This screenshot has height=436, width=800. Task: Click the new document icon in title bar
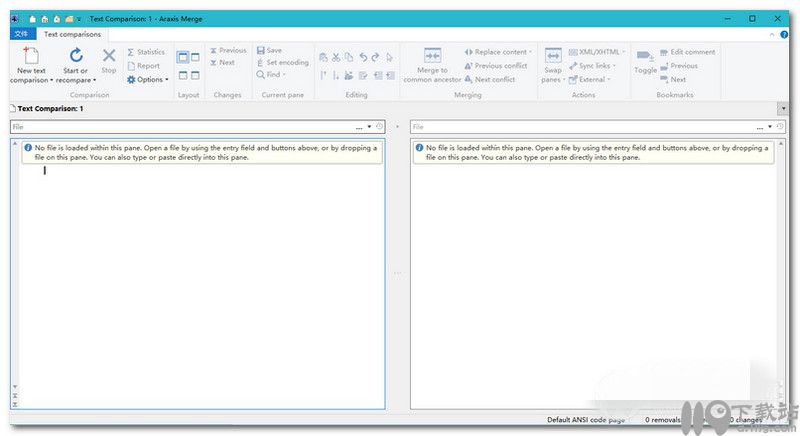tap(33, 19)
